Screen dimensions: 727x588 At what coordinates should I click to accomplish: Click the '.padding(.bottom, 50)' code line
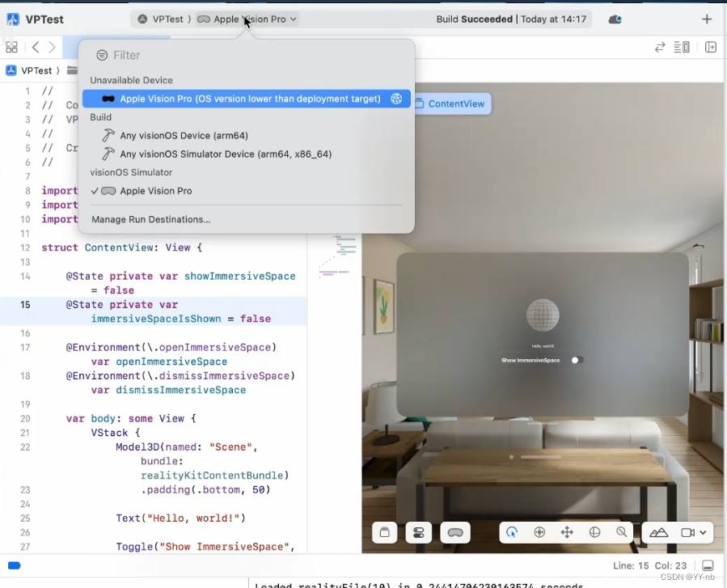point(205,489)
